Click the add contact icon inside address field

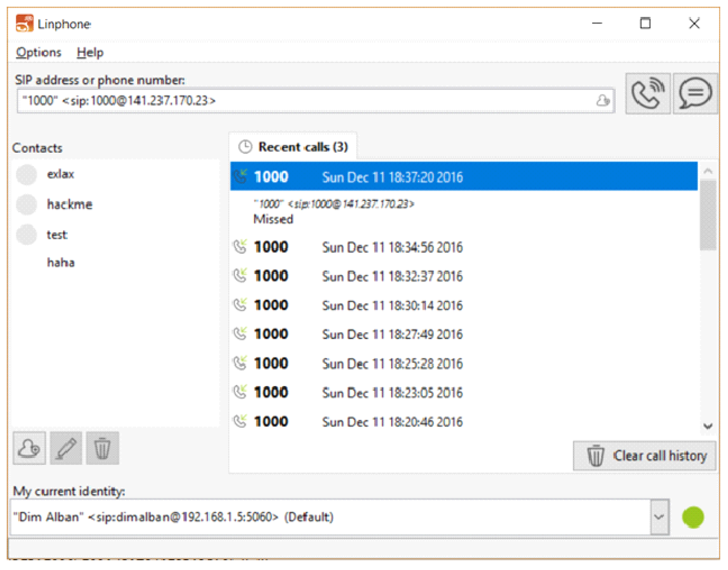(x=603, y=101)
